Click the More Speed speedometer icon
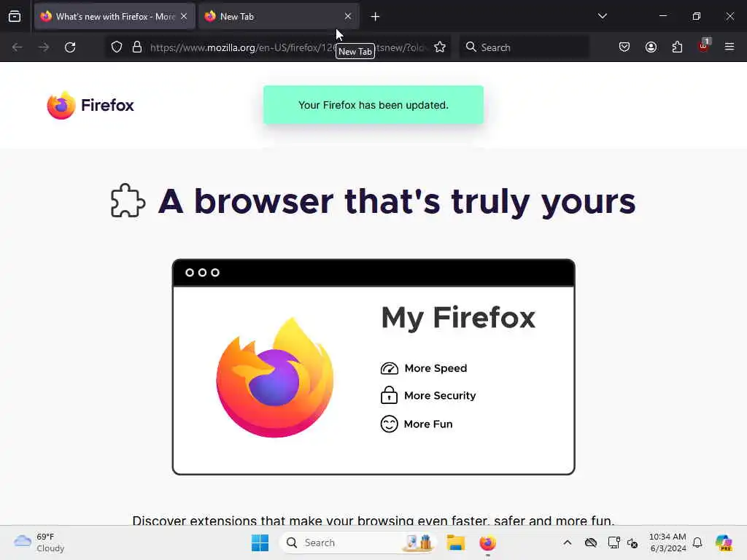Image resolution: width=747 pixels, height=560 pixels. pyautogui.click(x=390, y=368)
